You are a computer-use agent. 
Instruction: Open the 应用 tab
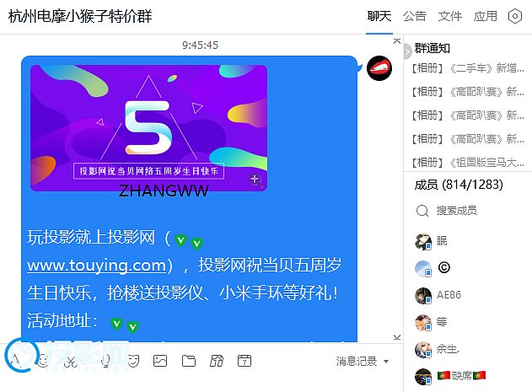click(x=486, y=16)
